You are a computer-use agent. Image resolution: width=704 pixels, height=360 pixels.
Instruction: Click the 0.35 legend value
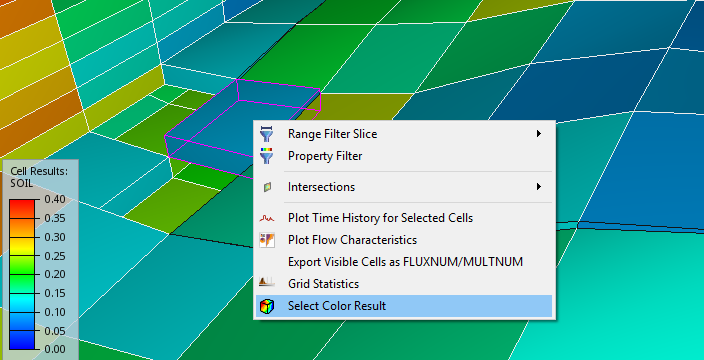coord(55,218)
